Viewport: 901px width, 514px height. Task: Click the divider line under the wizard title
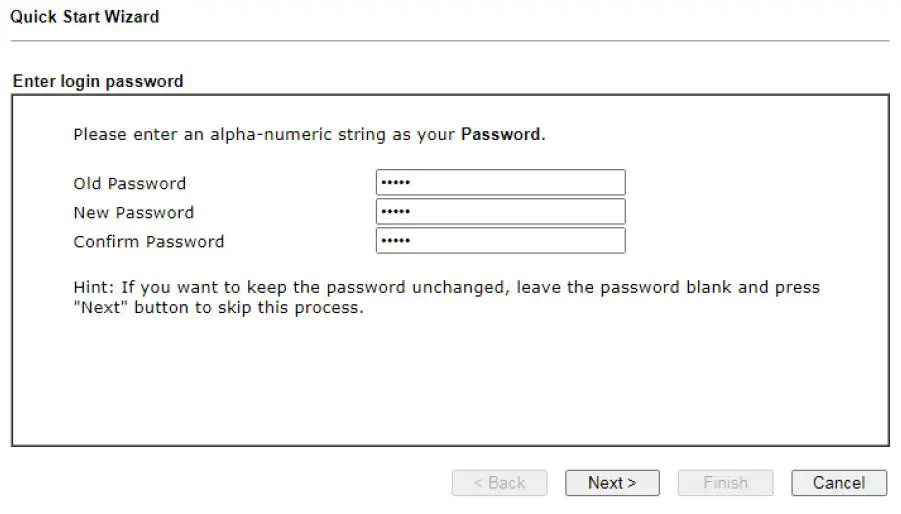[450, 41]
